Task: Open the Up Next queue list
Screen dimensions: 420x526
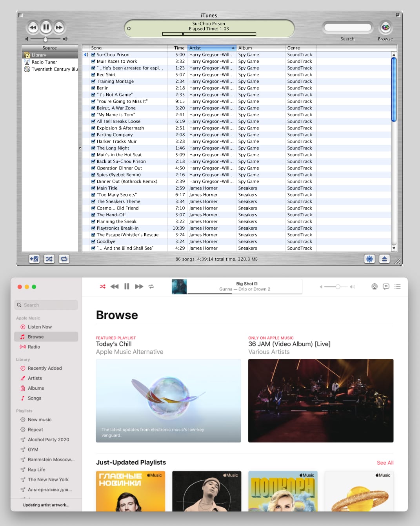Action: (397, 287)
